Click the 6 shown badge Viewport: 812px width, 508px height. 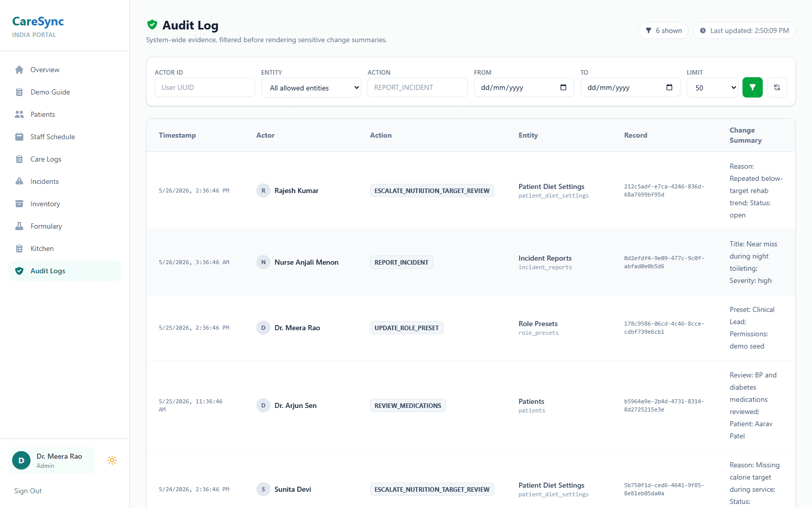(663, 30)
